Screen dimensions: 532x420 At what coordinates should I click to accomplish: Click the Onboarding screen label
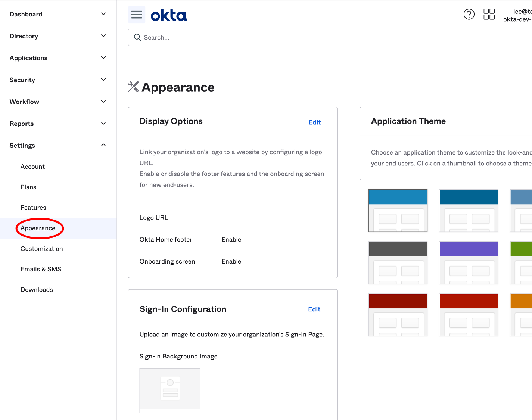(167, 262)
